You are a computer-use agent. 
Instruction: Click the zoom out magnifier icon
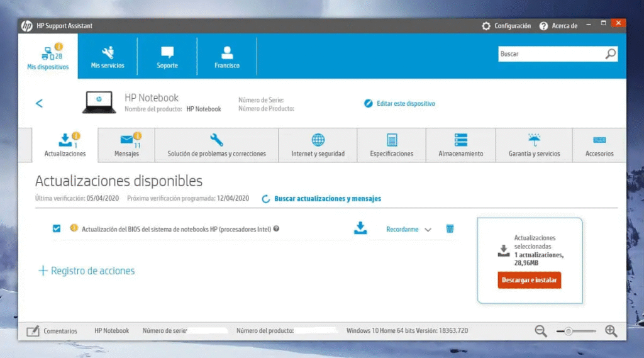click(x=541, y=330)
